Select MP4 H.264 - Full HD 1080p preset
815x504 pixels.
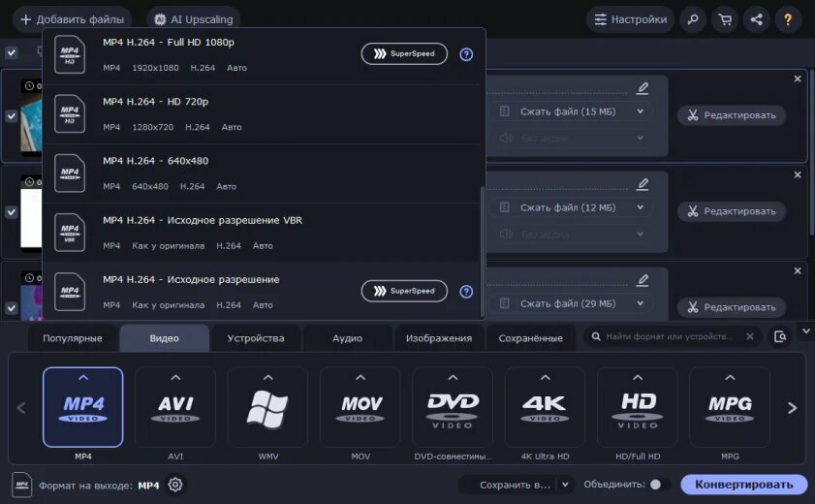tap(262, 54)
